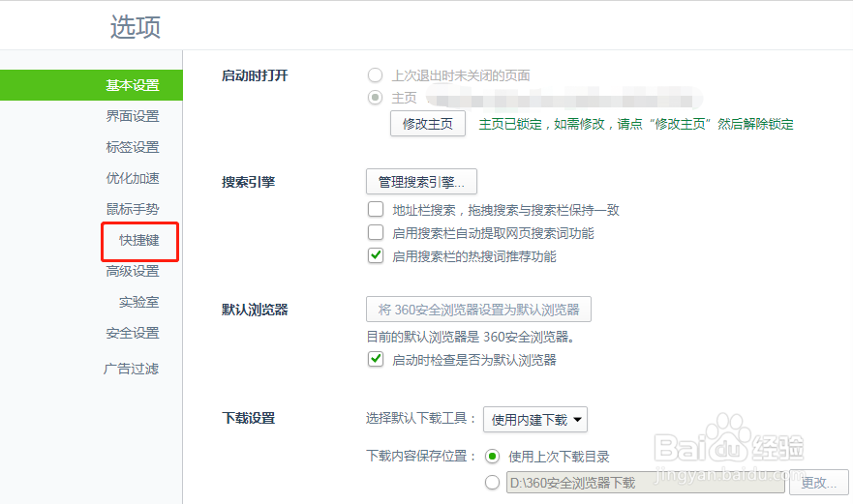Click the 主页已锁定 green notice text

(636, 125)
